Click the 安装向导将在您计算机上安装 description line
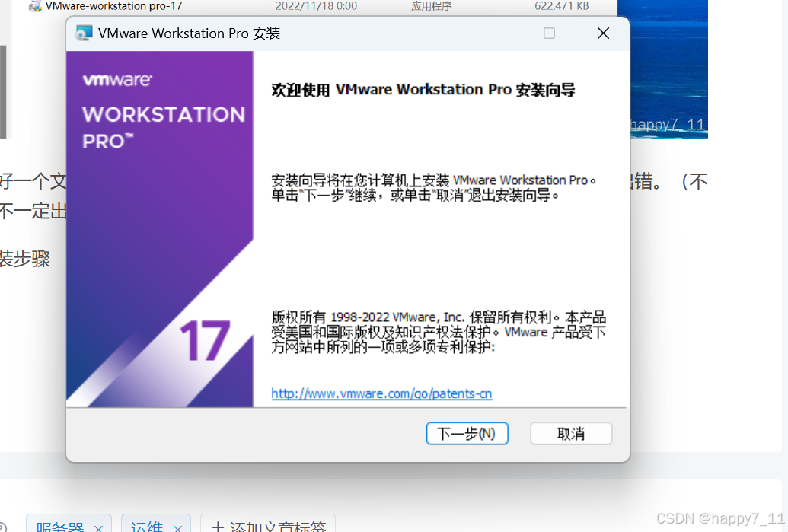This screenshot has height=532, width=788. point(434,180)
